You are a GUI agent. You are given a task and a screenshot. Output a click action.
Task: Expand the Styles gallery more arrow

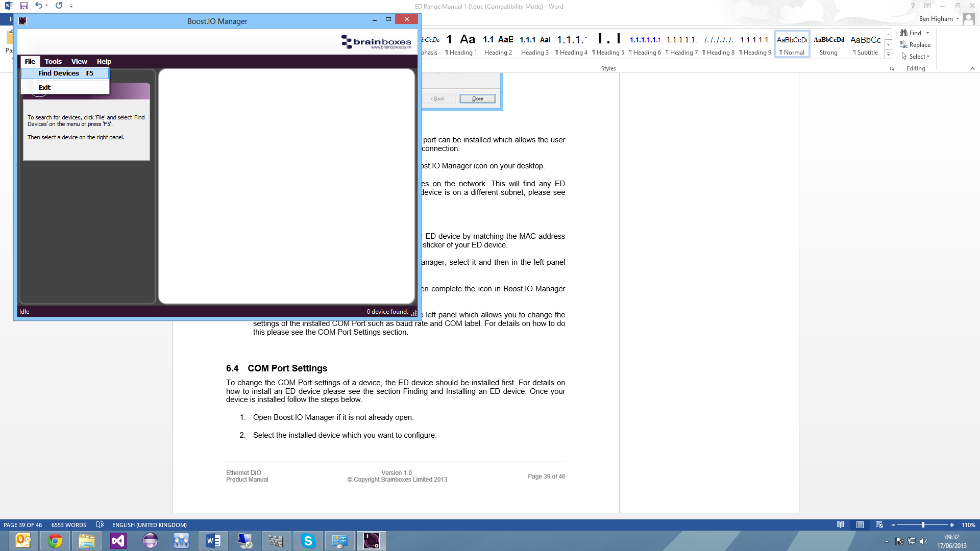889,55
